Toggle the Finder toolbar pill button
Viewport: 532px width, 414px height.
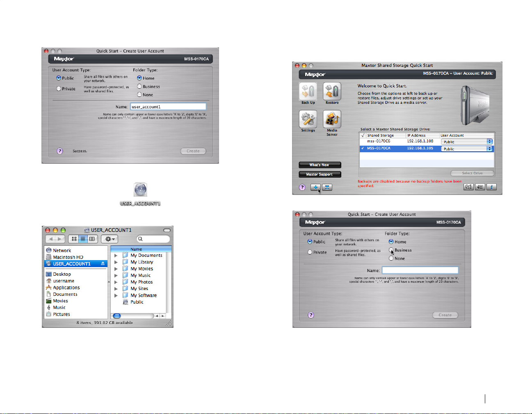pyautogui.click(x=167, y=230)
